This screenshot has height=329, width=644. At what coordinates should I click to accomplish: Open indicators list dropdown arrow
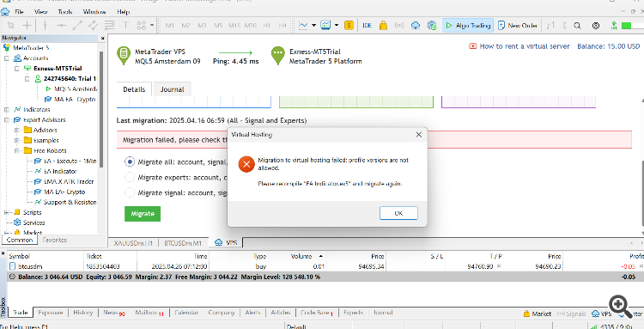337,26
